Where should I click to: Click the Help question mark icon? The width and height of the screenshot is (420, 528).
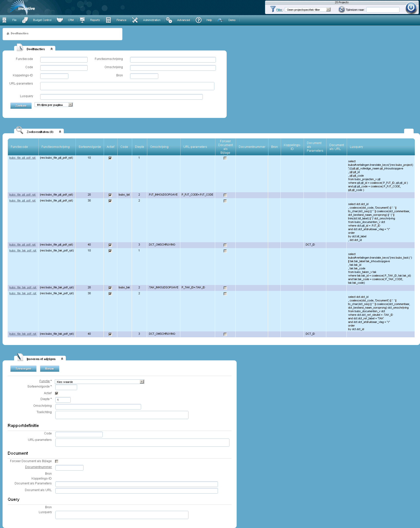pos(198,20)
